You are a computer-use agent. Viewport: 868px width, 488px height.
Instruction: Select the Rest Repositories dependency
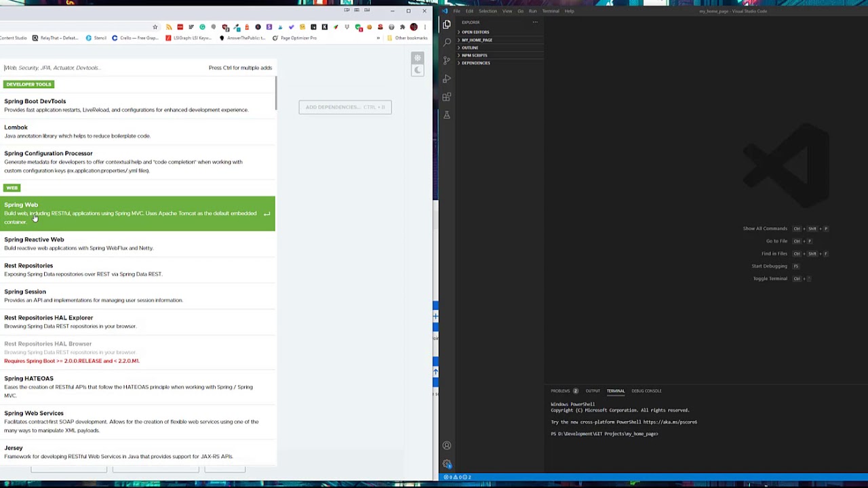pos(138,270)
